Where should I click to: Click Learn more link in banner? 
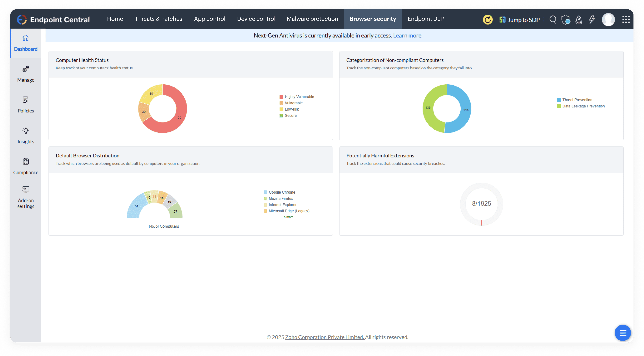coord(407,35)
